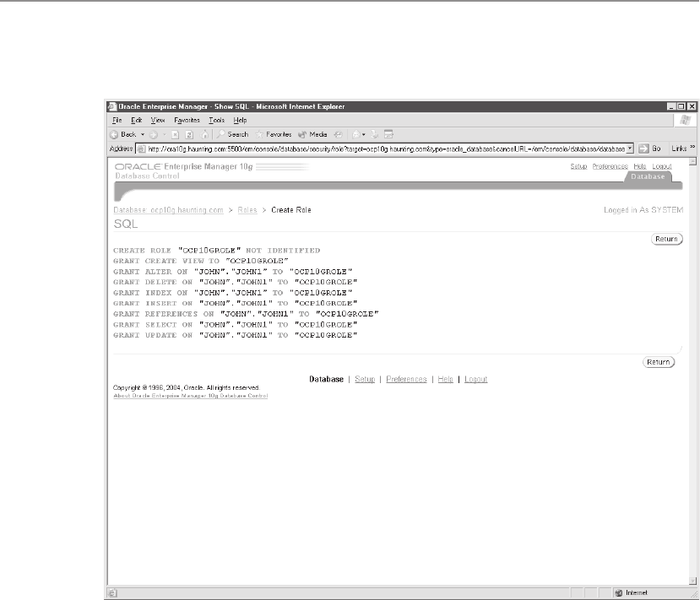
Task: Click the CREATE ROLE "OCP10GROLE" statement line
Action: pos(217,251)
